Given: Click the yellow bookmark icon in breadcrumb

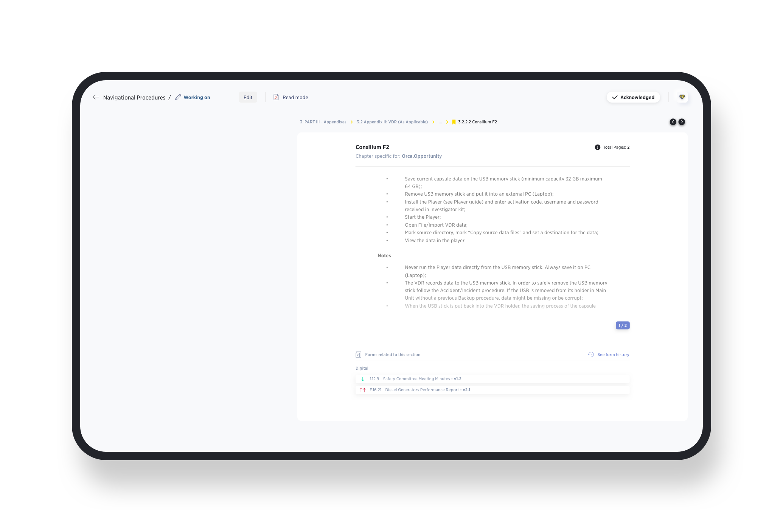Looking at the screenshot, I should 454,122.
